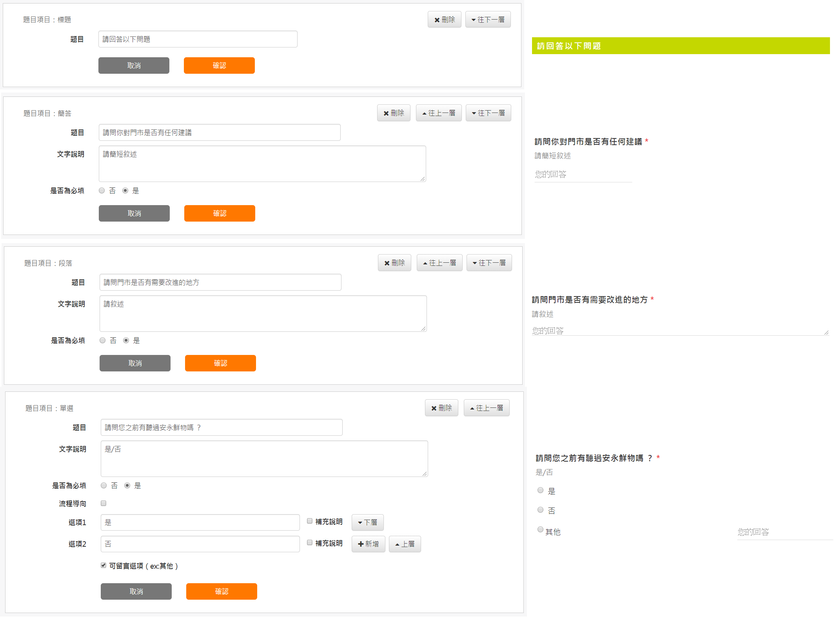Click the 標題 question text field
The image size is (839, 644).
point(198,39)
